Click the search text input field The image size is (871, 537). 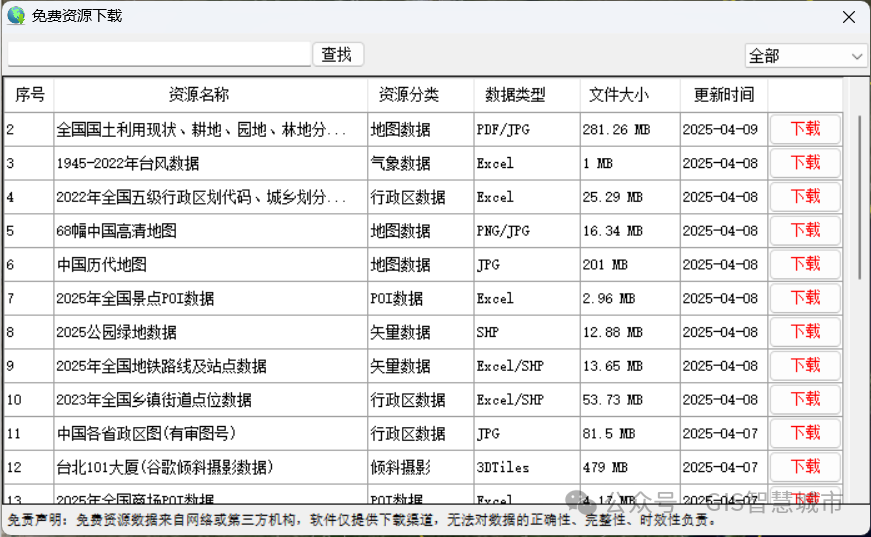click(x=160, y=54)
